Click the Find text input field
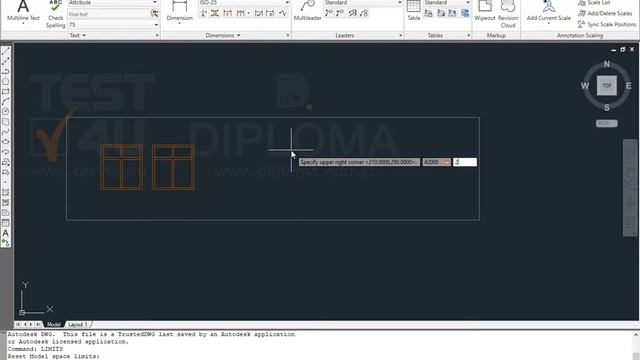 [109, 14]
